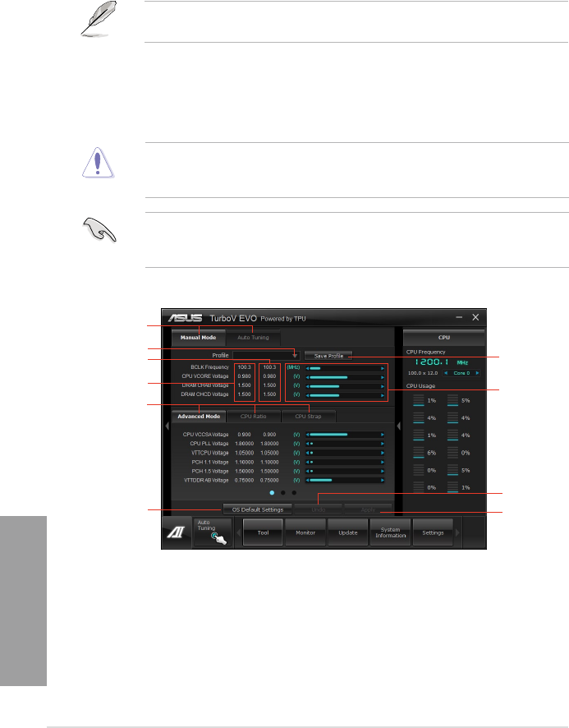Image resolution: width=569 pixels, height=728 pixels.
Task: Switch to Auto Tuning tab
Action: 253,338
